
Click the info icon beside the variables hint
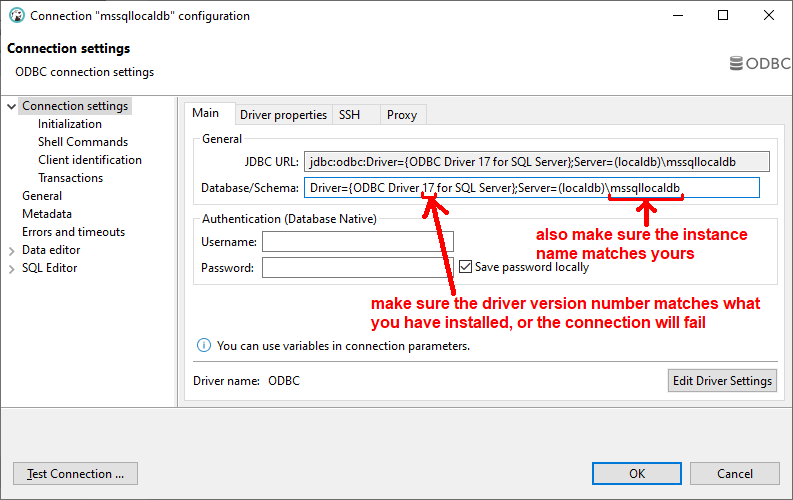pos(204,346)
